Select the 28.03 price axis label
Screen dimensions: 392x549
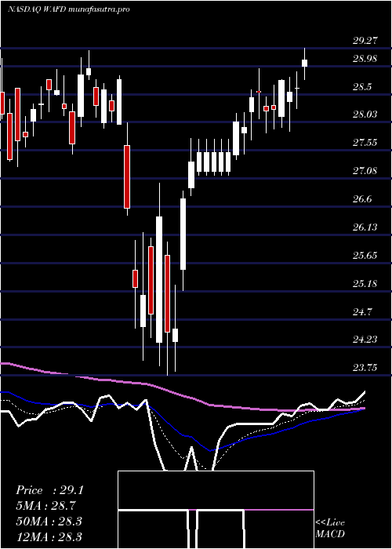365,115
